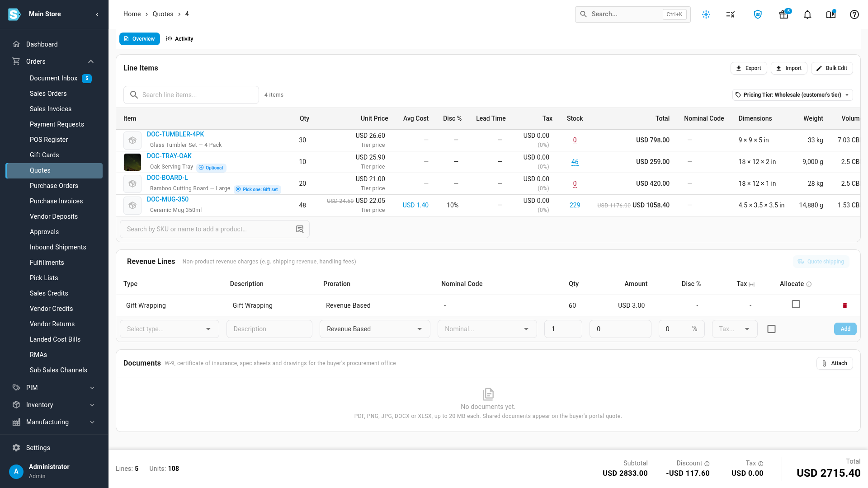
Task: Open the Pricing Tier Wholesale dropdown
Action: [793, 95]
